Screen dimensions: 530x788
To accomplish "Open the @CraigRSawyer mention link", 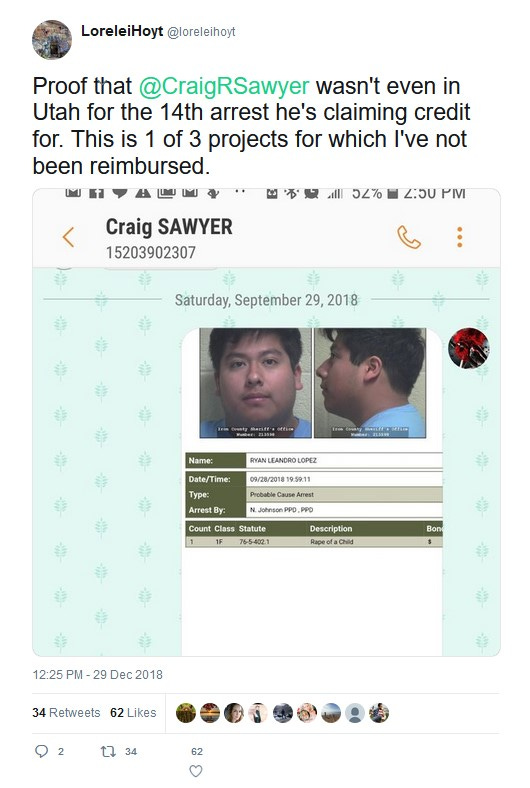I will tap(224, 86).
